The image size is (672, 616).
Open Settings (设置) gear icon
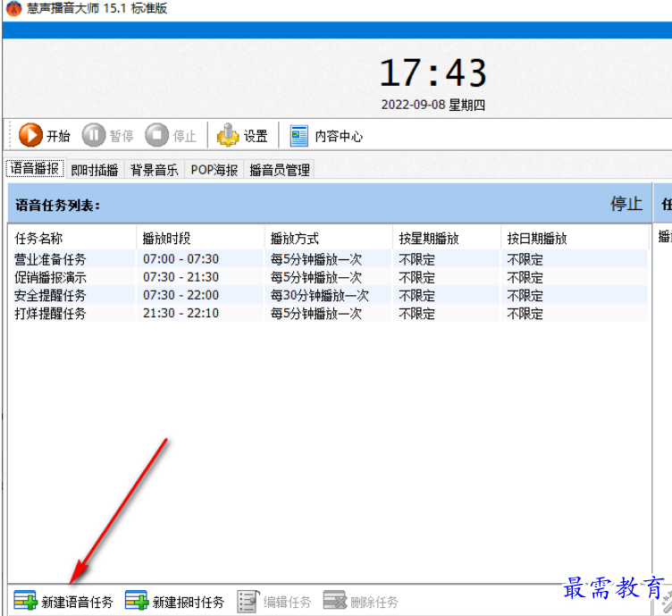228,136
